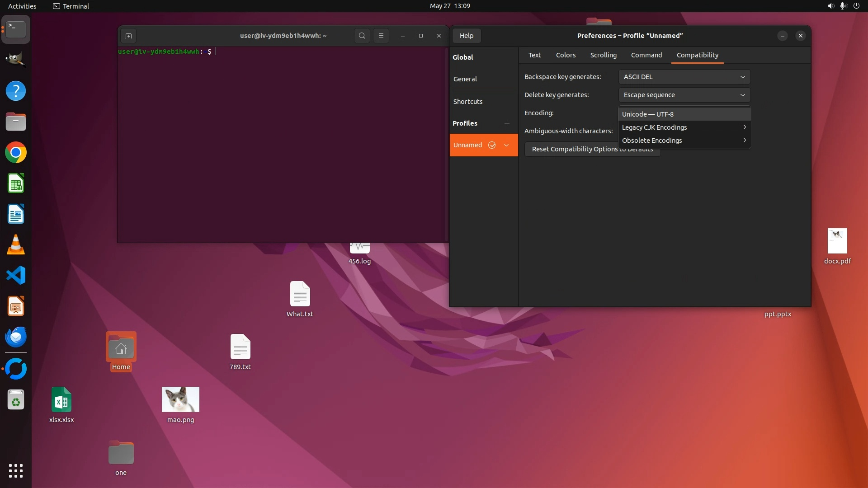Switch to the Scrolling tab

[x=603, y=55]
